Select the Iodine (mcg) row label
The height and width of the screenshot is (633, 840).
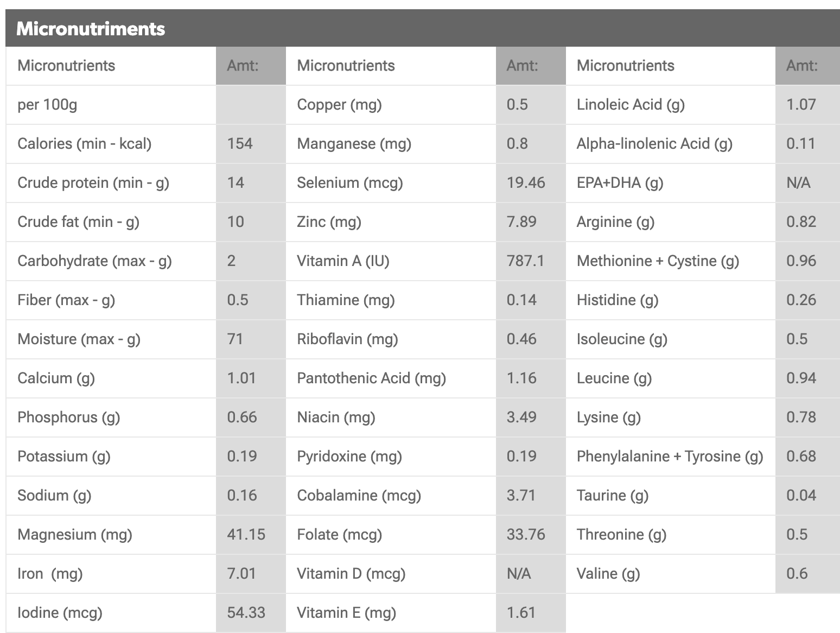click(60, 613)
